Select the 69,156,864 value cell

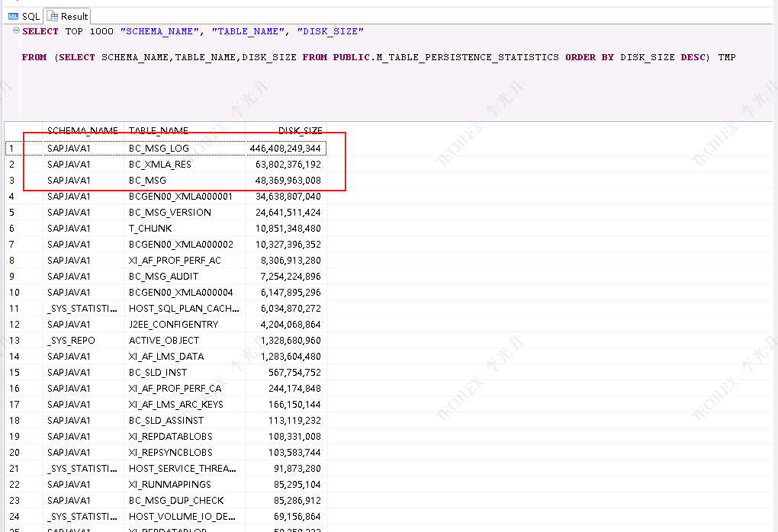(x=286, y=517)
